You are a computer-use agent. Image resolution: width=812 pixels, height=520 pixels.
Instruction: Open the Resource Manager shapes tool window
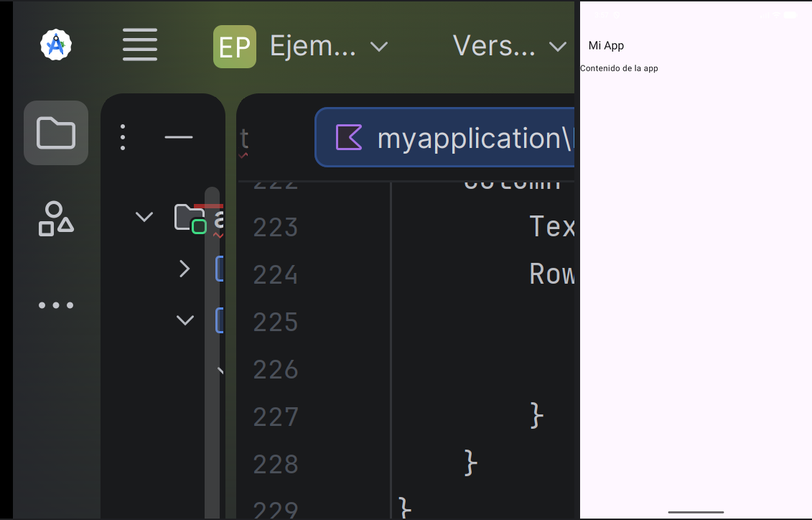(x=56, y=219)
